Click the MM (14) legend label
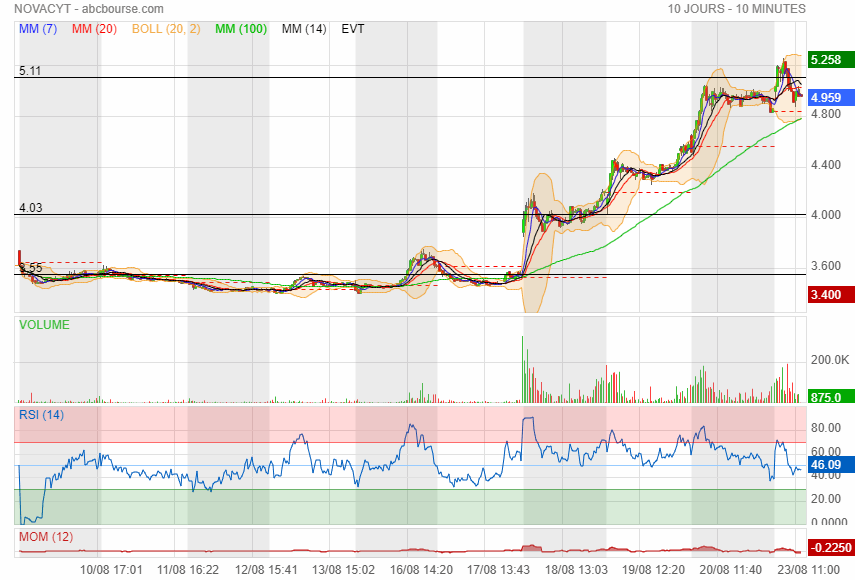Image resolution: width=855 pixels, height=580 pixels. [x=304, y=29]
